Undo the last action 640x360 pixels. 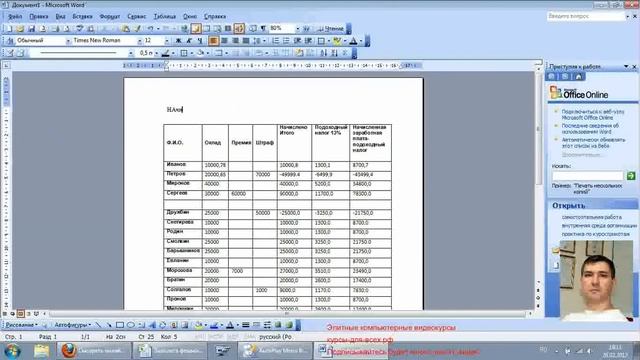click(150, 29)
